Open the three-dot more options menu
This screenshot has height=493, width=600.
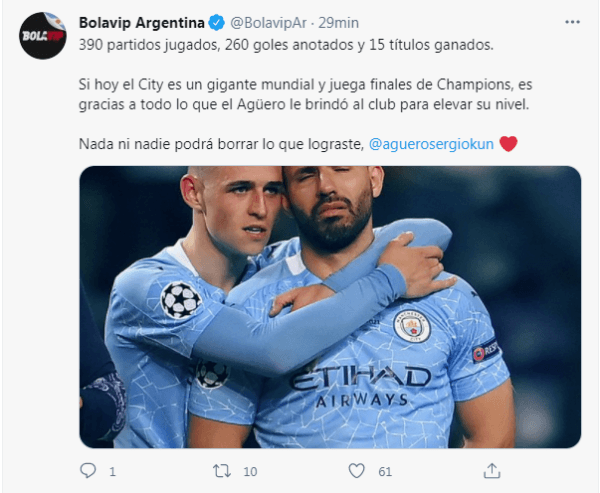(572, 22)
